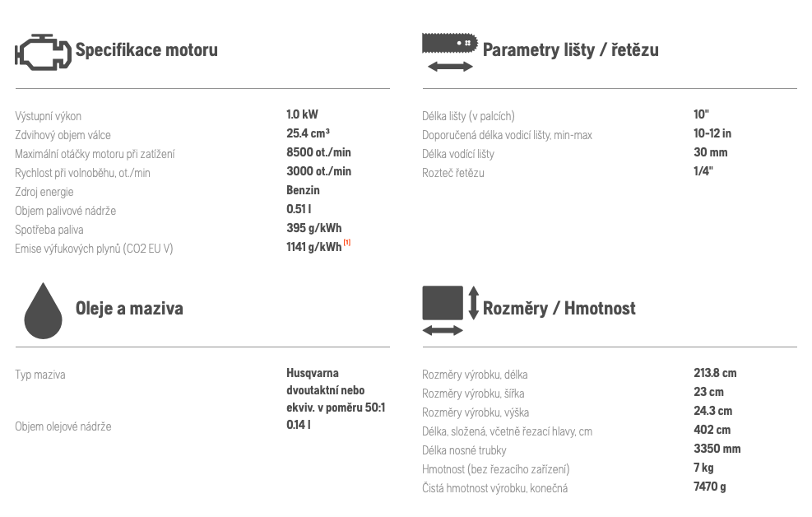Click the Rozteč řetězu label
Image resolution: width=812 pixels, height=517 pixels.
(x=453, y=173)
